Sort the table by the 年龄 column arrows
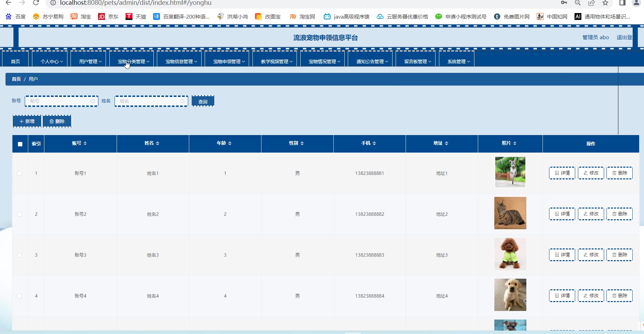 click(x=230, y=143)
